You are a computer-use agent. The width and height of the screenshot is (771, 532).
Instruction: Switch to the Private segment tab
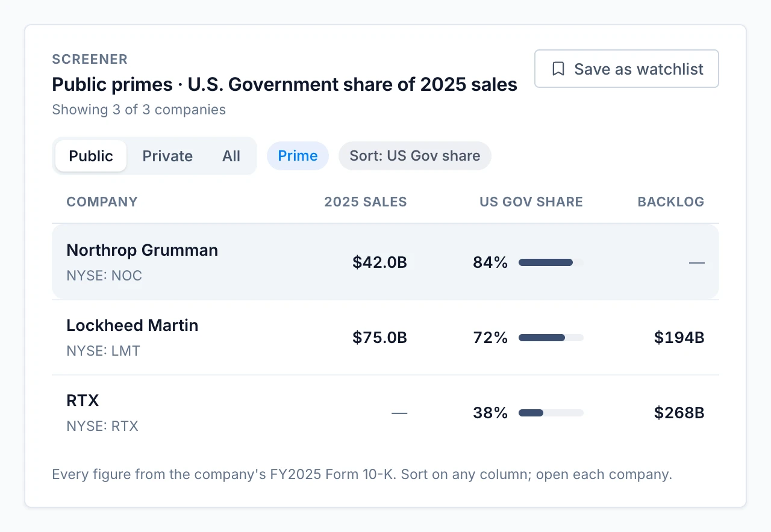[167, 156]
